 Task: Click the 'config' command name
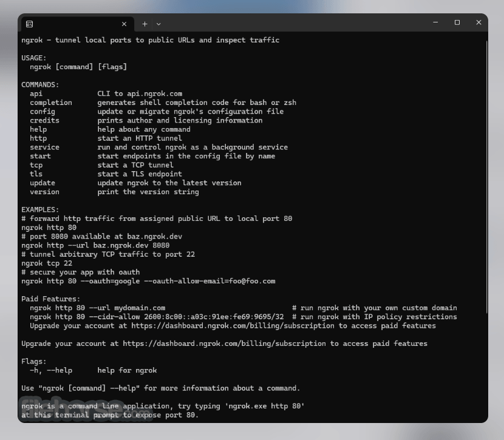[42, 112]
